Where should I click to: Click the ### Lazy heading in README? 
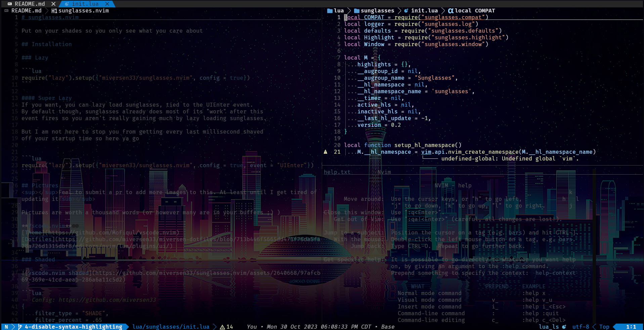point(35,58)
